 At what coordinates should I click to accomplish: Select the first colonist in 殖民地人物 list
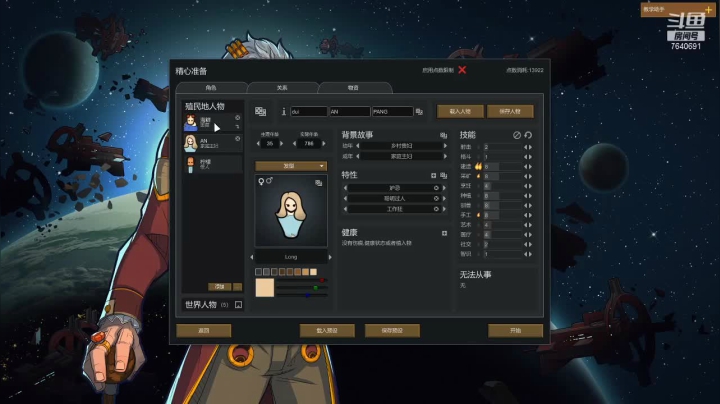point(213,123)
